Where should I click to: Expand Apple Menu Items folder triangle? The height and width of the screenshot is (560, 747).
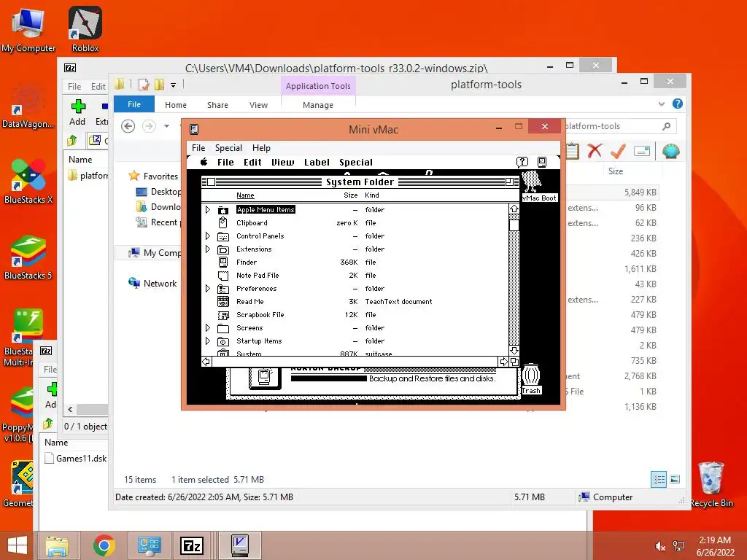[208, 209]
